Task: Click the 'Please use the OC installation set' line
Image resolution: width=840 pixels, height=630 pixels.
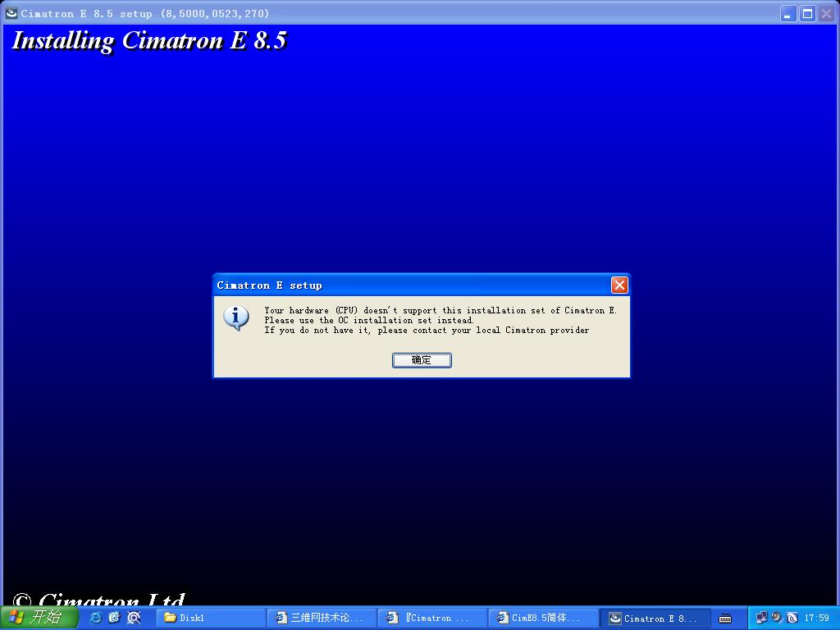Action: point(369,321)
